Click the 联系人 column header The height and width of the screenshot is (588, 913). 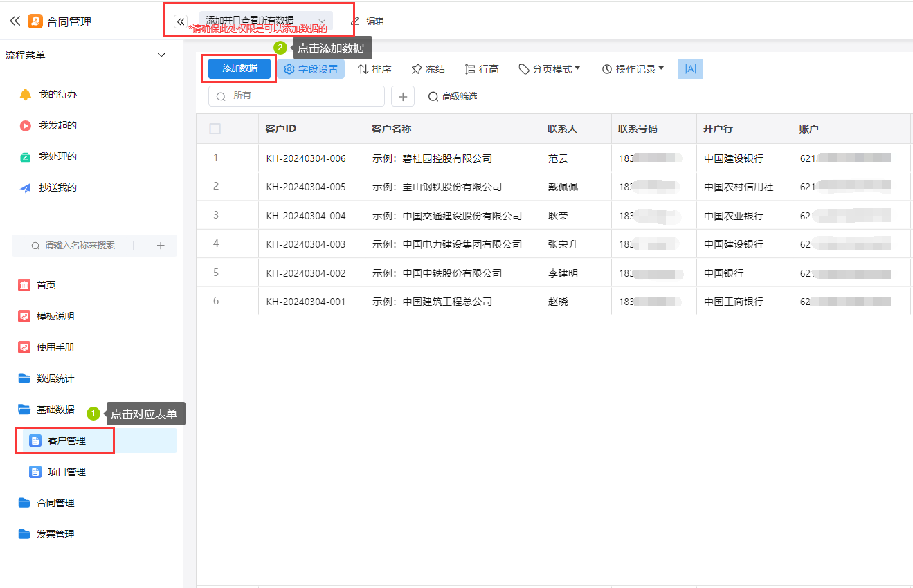pos(576,129)
